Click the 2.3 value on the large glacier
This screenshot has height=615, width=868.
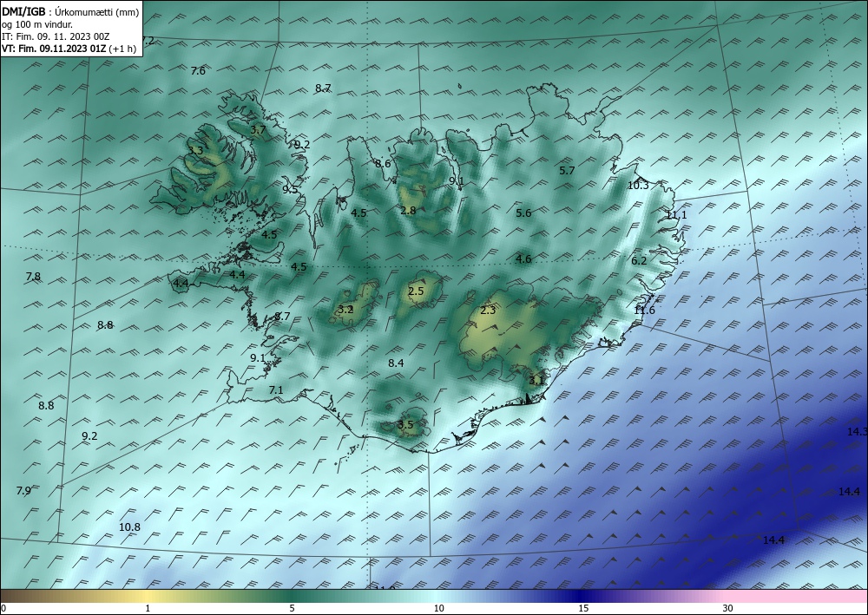click(x=488, y=311)
